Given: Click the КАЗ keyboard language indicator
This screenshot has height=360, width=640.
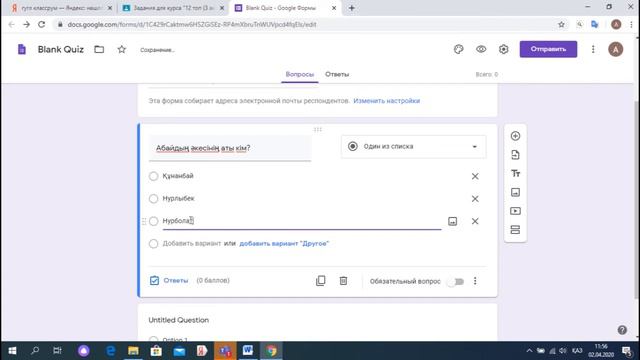Looking at the screenshot, I should 577,351.
